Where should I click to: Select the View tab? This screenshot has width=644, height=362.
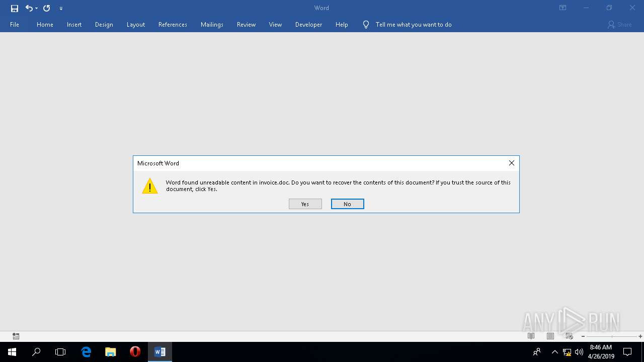click(x=275, y=25)
